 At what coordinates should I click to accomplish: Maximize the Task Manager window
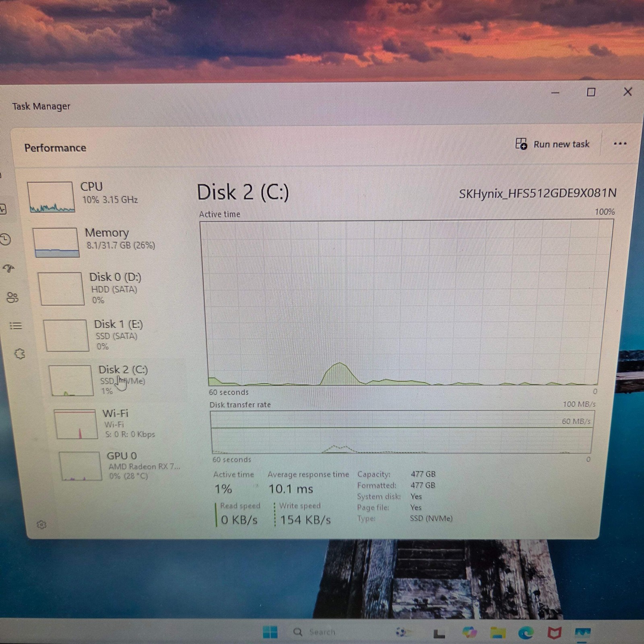(x=591, y=92)
